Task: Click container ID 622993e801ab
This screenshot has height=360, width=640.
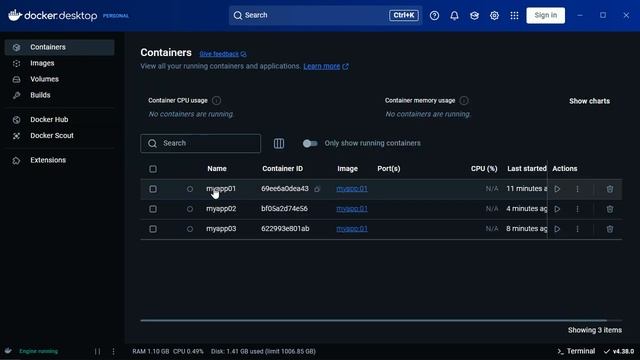Action: 285,229
